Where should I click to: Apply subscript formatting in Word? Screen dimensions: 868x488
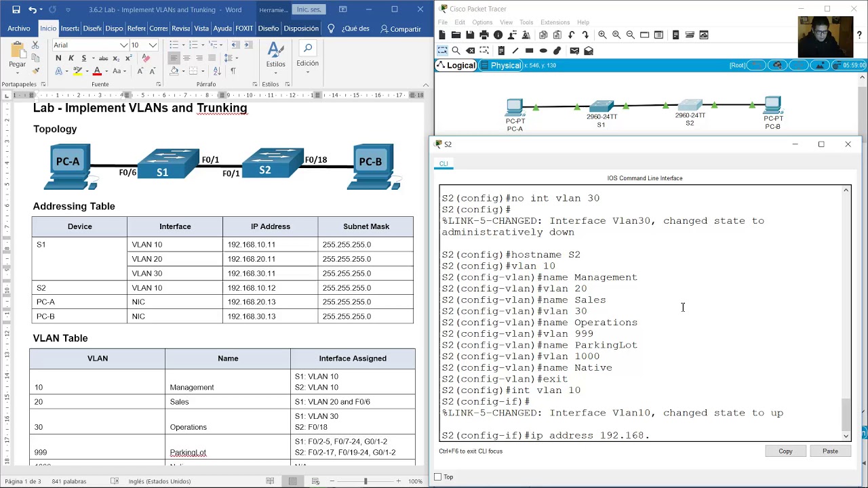[x=116, y=58]
